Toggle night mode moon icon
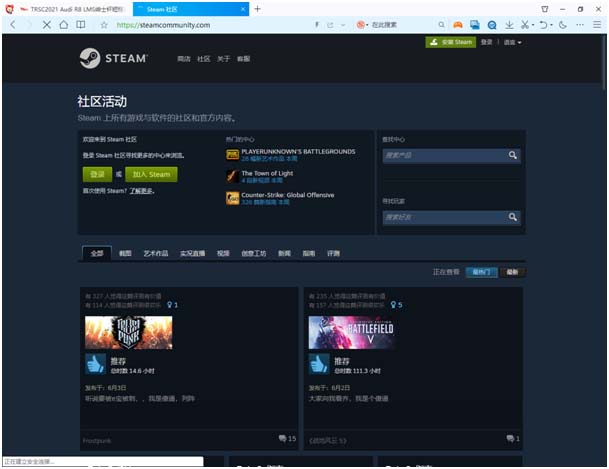 pos(563,25)
